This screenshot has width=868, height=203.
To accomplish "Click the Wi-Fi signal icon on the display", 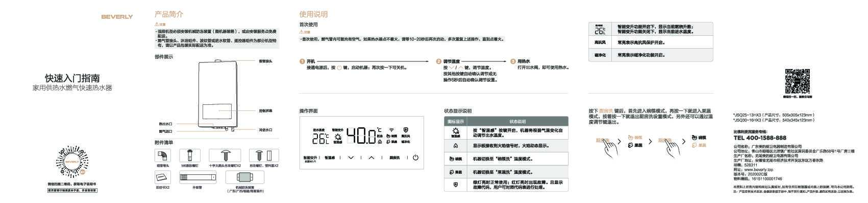I will tap(392, 130).
